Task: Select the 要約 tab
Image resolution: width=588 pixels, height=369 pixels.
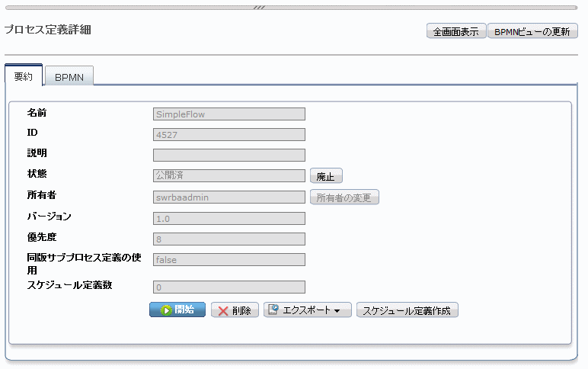Action: tap(24, 75)
